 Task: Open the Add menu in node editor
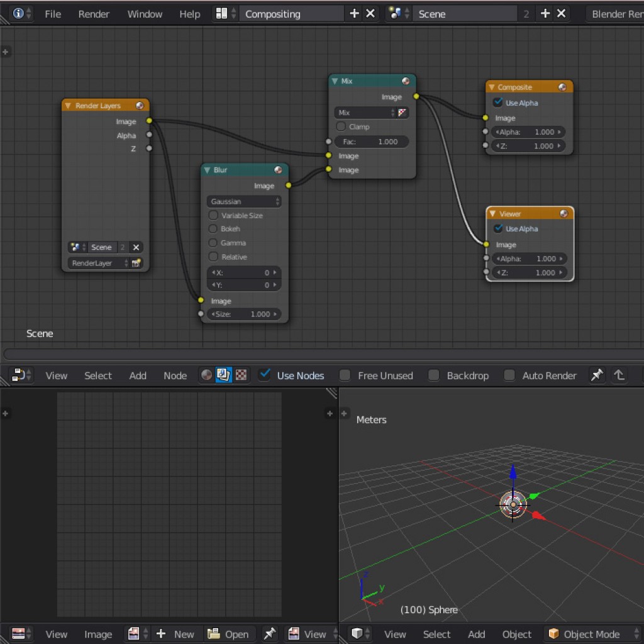click(137, 375)
